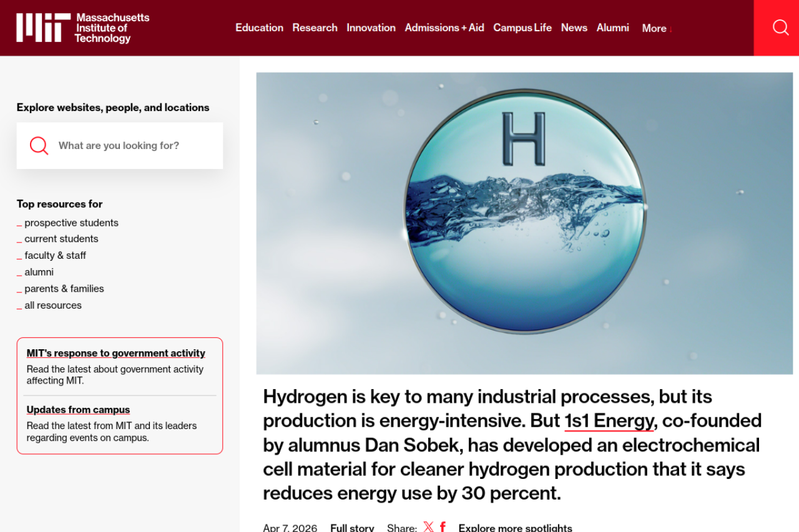Click the hydrogen bubble spotlight image
The width and height of the screenshot is (799, 532).
524,223
